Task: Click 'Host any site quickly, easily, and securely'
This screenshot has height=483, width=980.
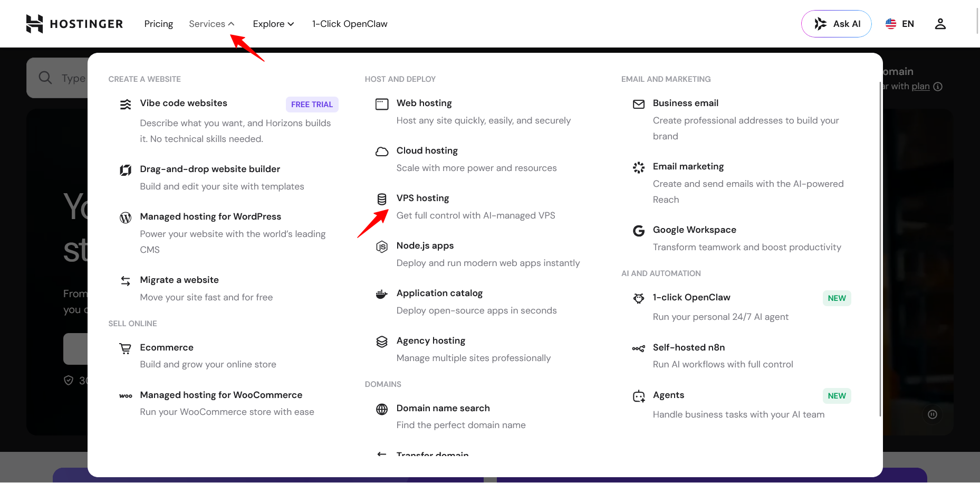Action: point(484,120)
